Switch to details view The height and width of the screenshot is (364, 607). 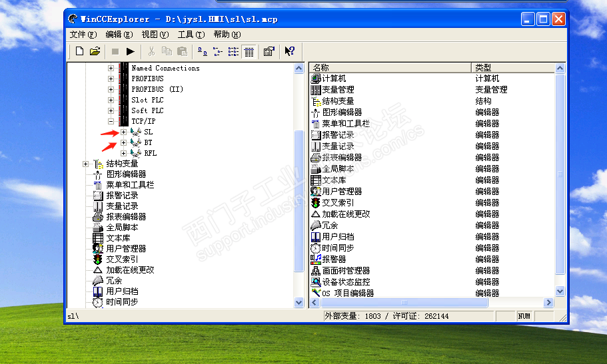pyautogui.click(x=249, y=51)
